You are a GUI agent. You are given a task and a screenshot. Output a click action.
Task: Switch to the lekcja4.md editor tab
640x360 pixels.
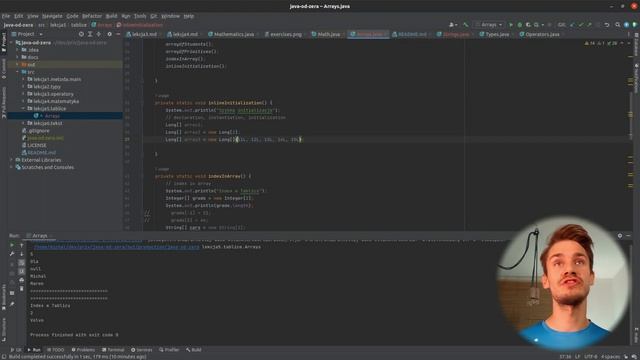click(x=183, y=34)
